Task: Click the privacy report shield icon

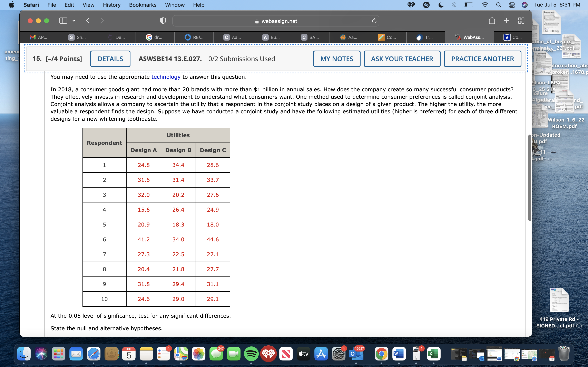Action: 163,21
